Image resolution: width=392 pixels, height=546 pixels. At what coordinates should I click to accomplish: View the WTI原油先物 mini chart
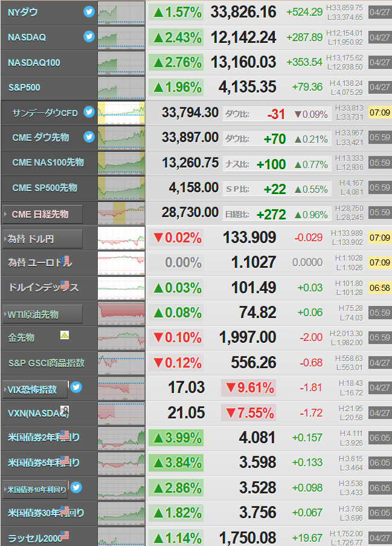coord(121,313)
